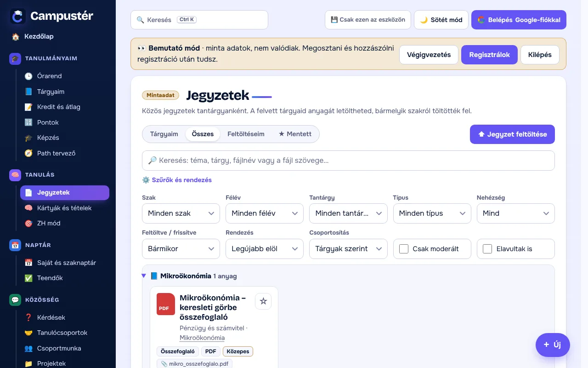Open the Típus dropdown
The image size is (588, 368).
tap(432, 213)
